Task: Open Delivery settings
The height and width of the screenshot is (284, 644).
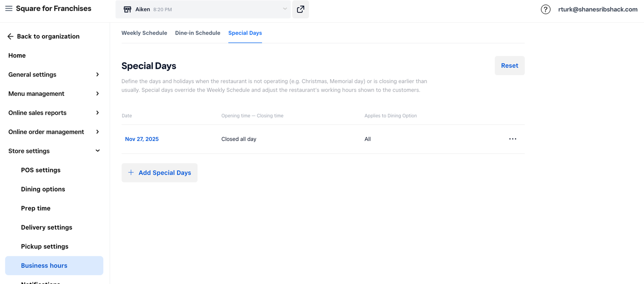Action: pos(46,227)
